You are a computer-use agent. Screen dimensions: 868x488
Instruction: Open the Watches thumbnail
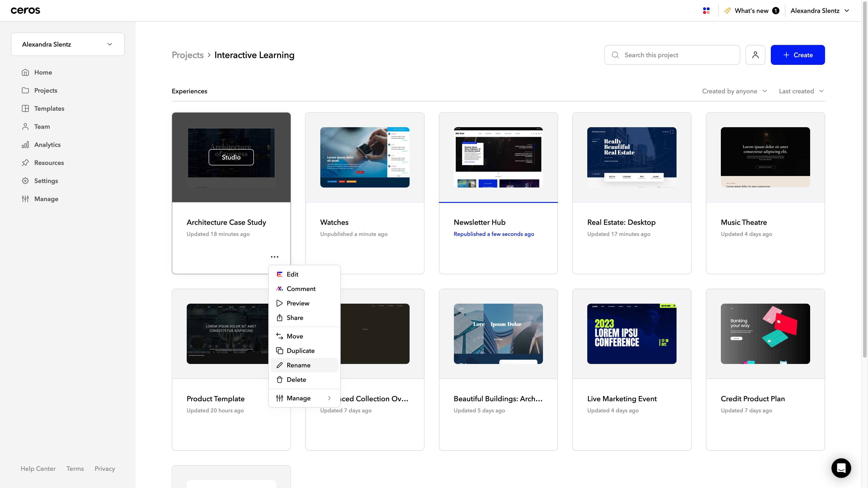click(x=365, y=157)
